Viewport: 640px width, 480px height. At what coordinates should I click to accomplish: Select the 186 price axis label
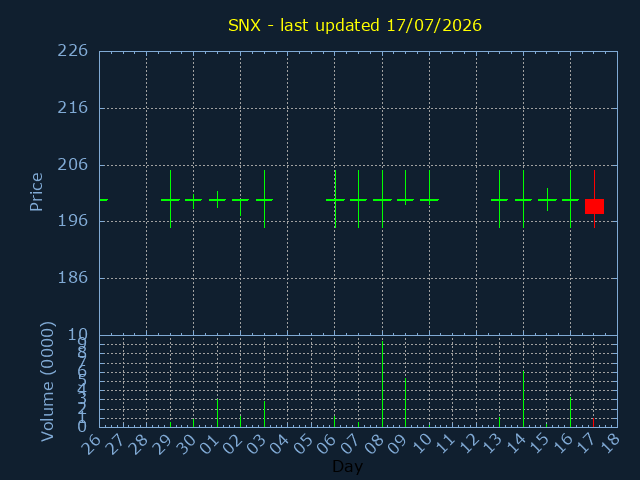(x=73, y=278)
